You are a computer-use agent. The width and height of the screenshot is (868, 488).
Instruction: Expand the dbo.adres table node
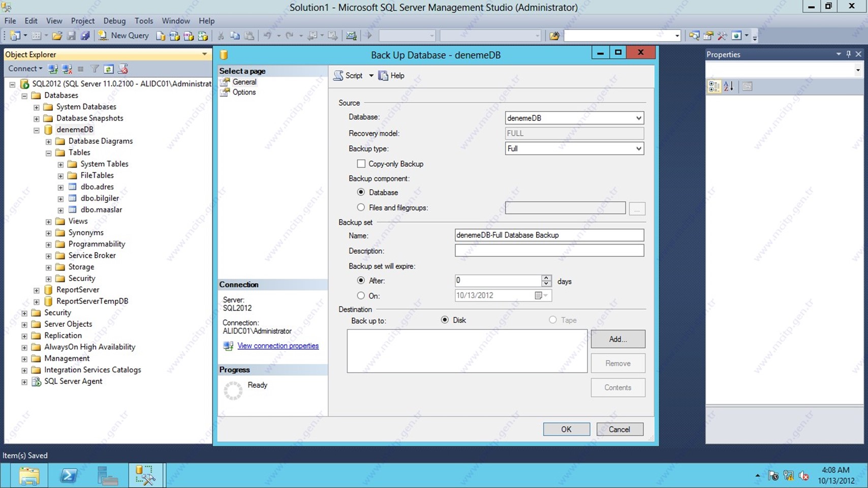coord(60,188)
